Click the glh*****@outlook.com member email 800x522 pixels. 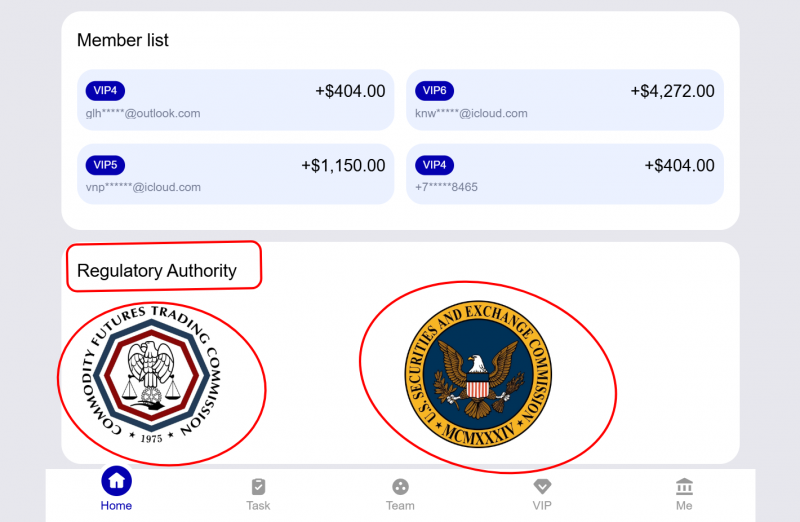pos(143,113)
